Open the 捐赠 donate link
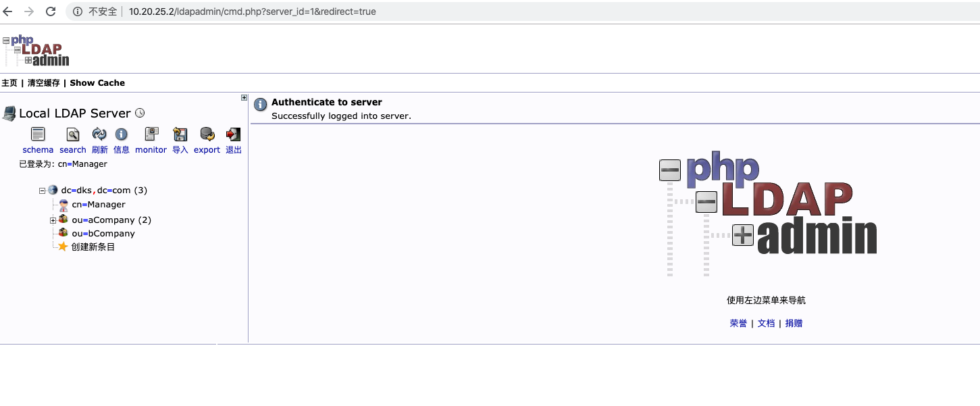Screen dimensions: 980x406 click(x=794, y=324)
